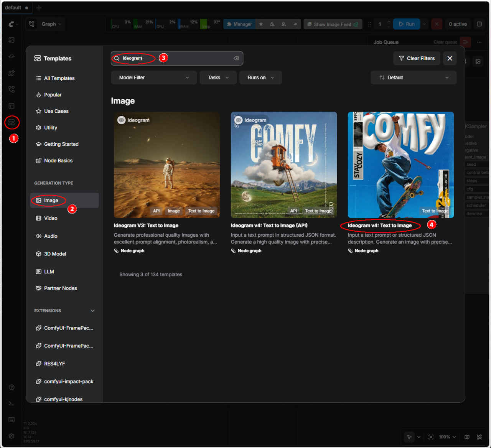Add a new workflow tab with the plus icon
The height and width of the screenshot is (448, 491).
(39, 8)
